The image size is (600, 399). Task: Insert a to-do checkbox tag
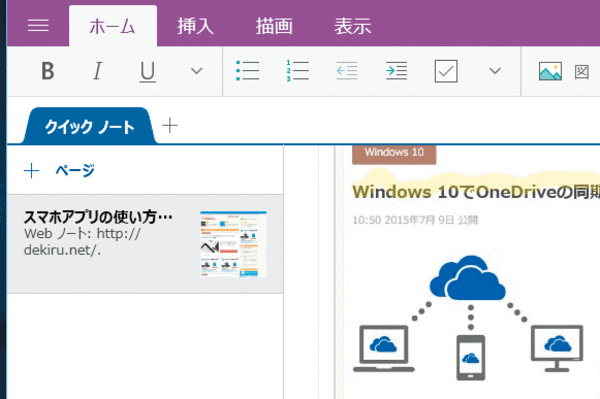tap(446, 71)
